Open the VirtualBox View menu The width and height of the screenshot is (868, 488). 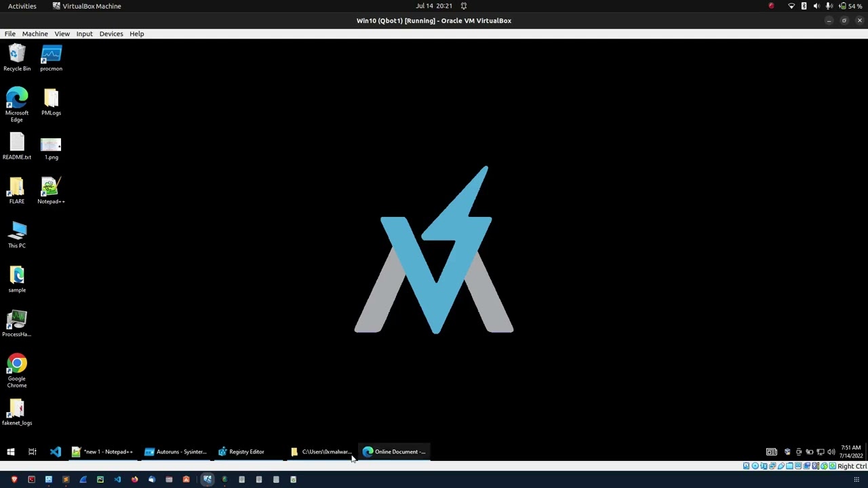pyautogui.click(x=62, y=33)
